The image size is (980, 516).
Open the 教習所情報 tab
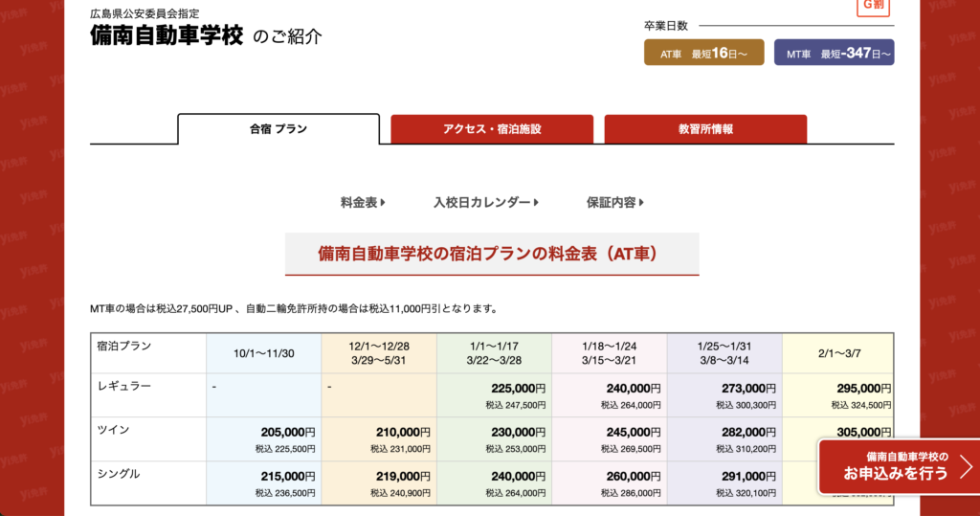(705, 129)
